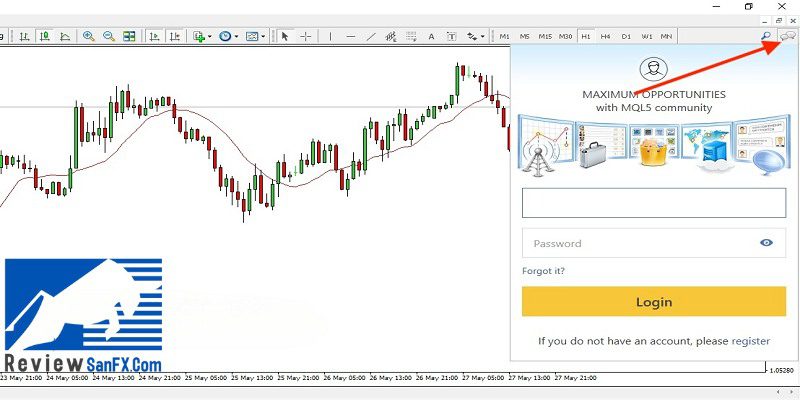This screenshot has height=400, width=800.
Task: Switch to M1 timeframe
Action: coord(504,36)
